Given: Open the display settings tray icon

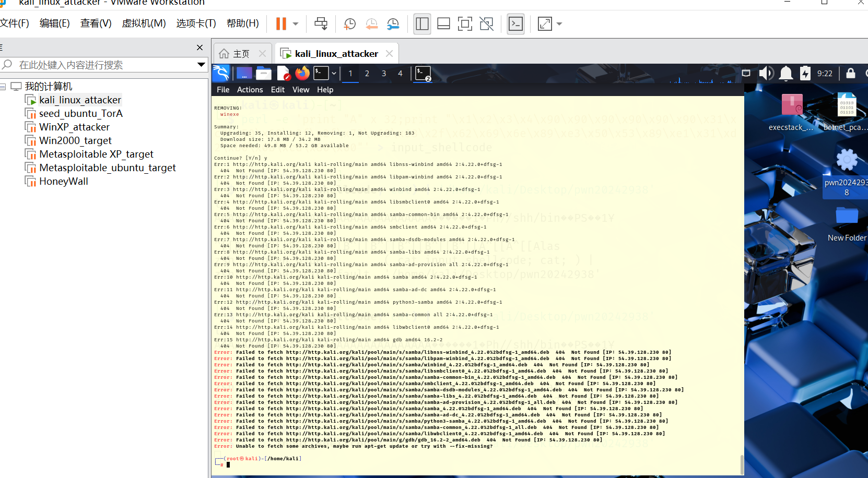Looking at the screenshot, I should click(x=746, y=73).
